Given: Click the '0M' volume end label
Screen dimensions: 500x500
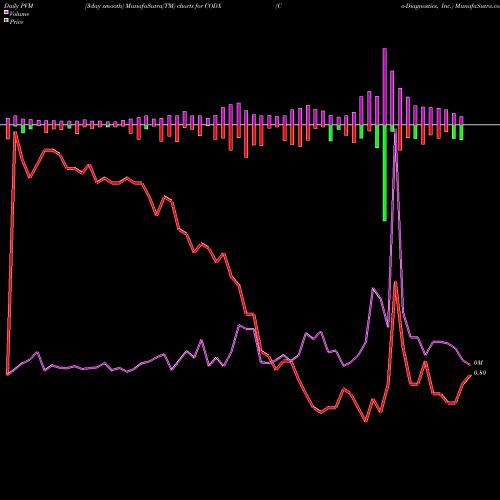Looking at the screenshot, I should (x=478, y=363).
